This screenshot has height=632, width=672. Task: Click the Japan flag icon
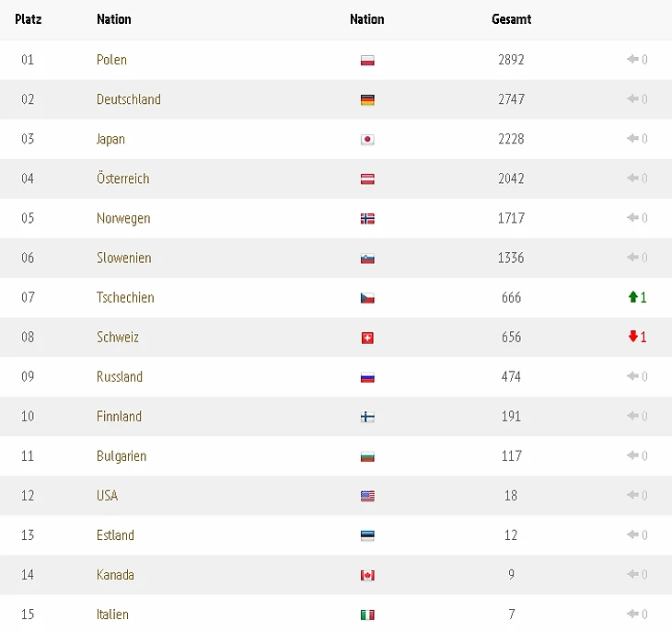tap(367, 140)
